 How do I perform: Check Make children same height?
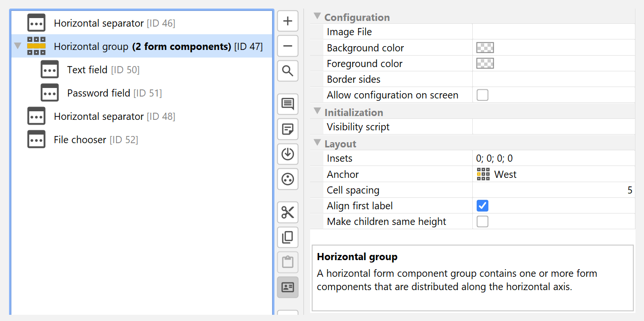[482, 222]
